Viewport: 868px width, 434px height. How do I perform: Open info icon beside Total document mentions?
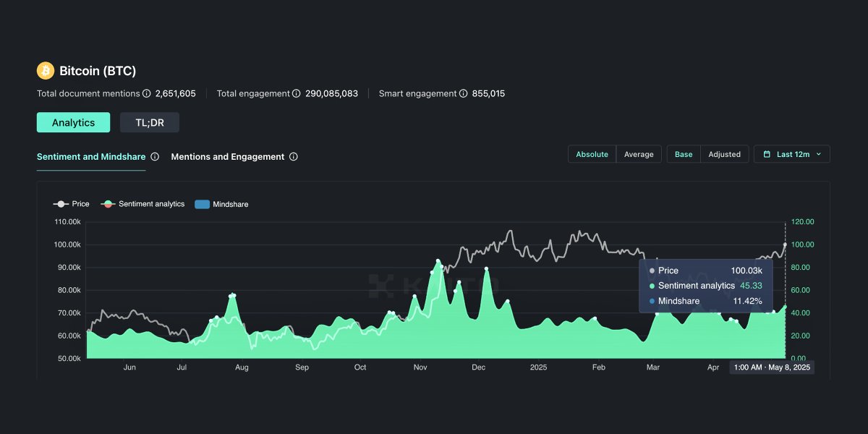[x=147, y=93]
